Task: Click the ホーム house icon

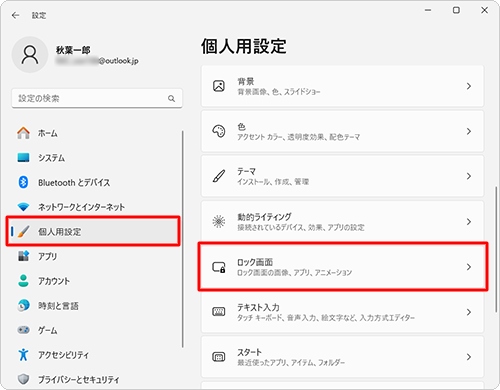Action: coord(23,133)
